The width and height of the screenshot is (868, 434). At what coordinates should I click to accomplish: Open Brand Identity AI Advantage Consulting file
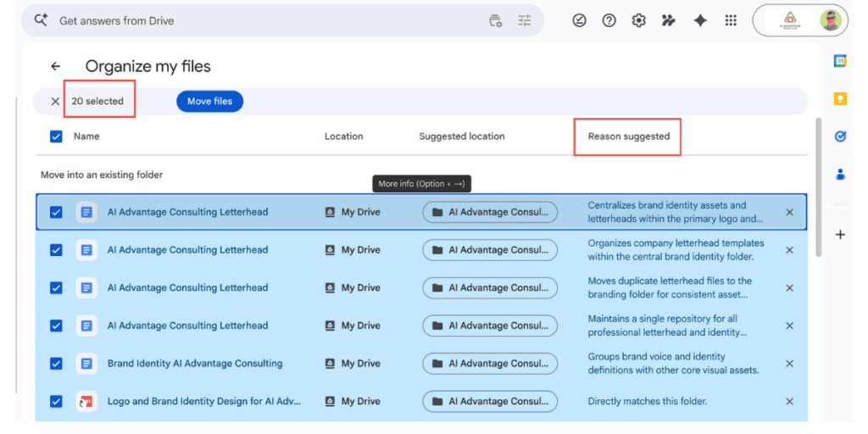[195, 364]
